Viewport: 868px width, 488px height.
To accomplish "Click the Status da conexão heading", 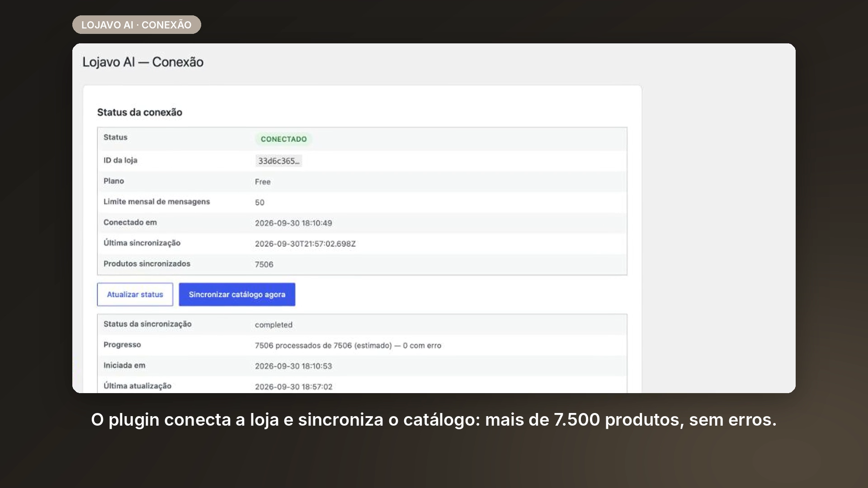I will pos(140,112).
